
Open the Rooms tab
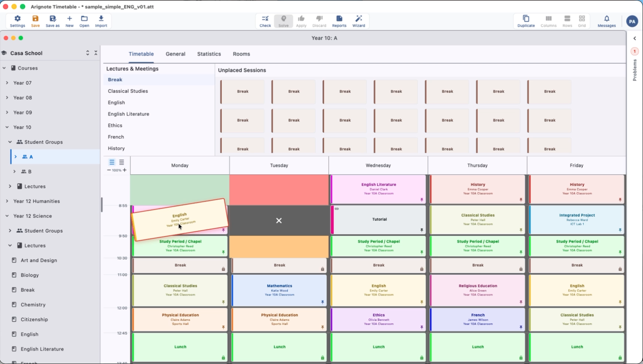coord(241,54)
